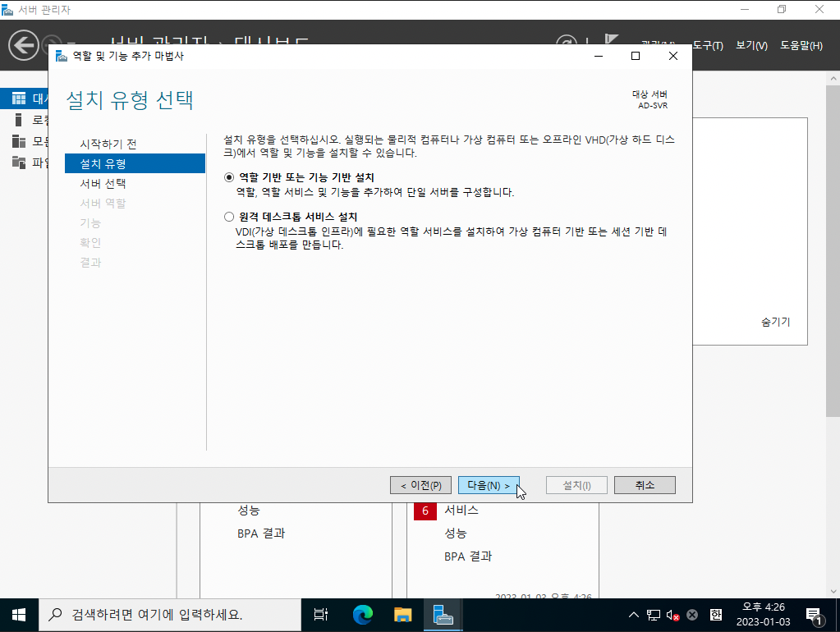Click the muted volume icon in the tray

pos(672,615)
